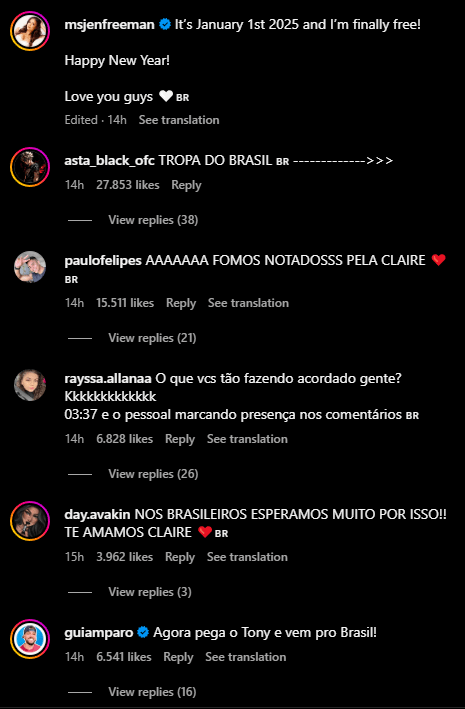
Task: Open msjenfreeman username link
Action: (x=109, y=24)
